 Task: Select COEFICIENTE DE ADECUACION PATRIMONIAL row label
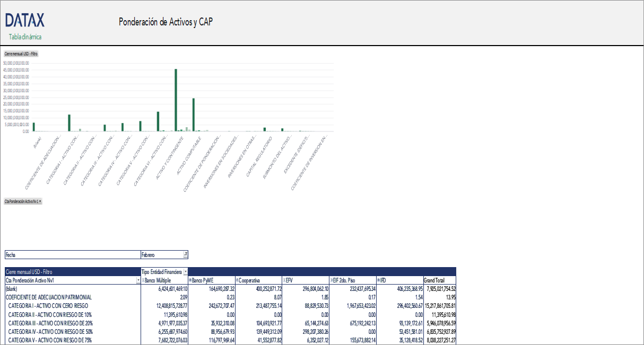coord(48,297)
